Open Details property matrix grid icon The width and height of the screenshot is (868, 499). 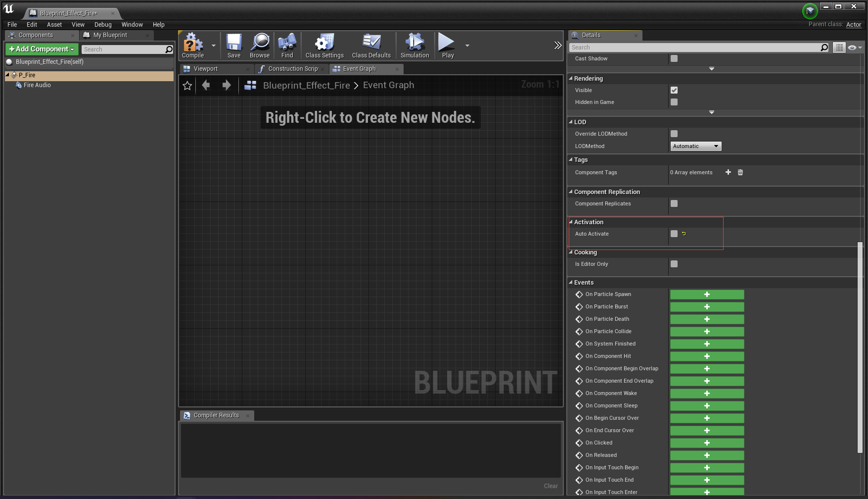click(839, 48)
